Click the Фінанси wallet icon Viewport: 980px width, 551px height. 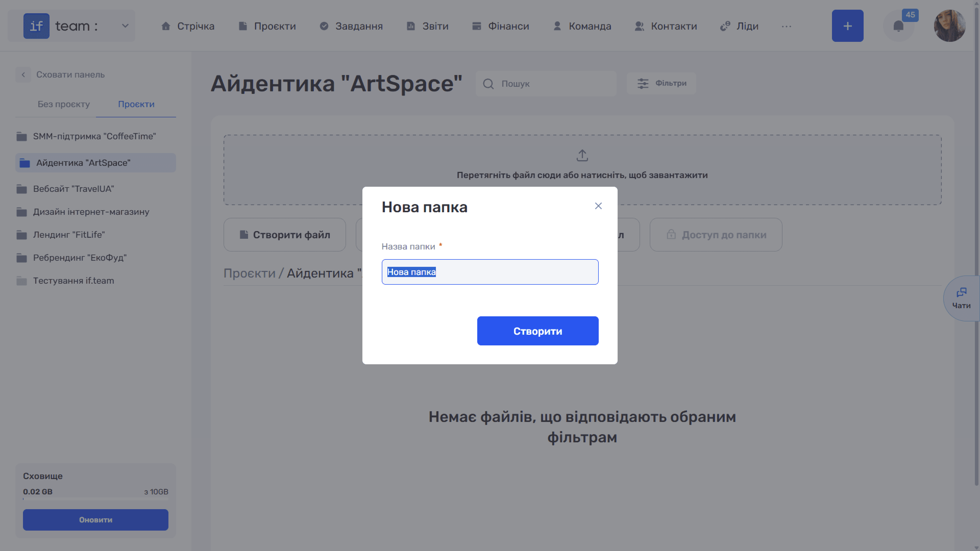476,26
